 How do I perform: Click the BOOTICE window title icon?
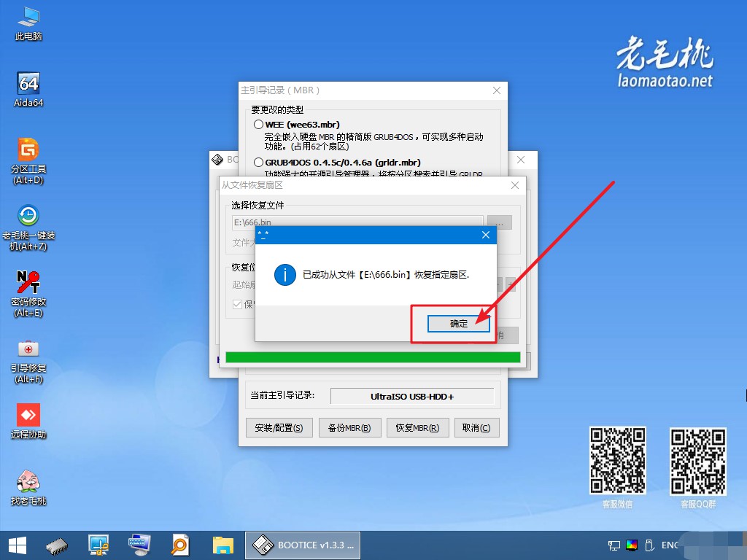click(x=217, y=160)
